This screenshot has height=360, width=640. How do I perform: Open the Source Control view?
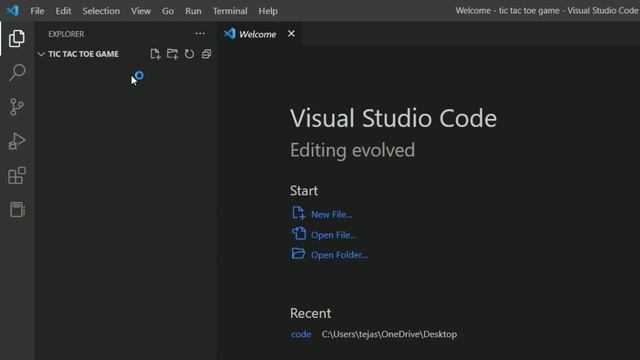pos(17,107)
